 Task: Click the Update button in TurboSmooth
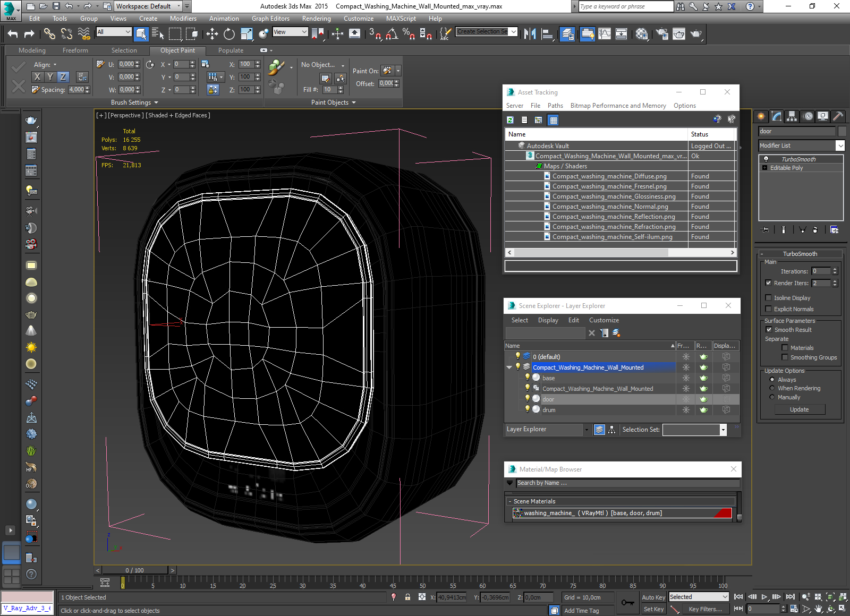(800, 409)
